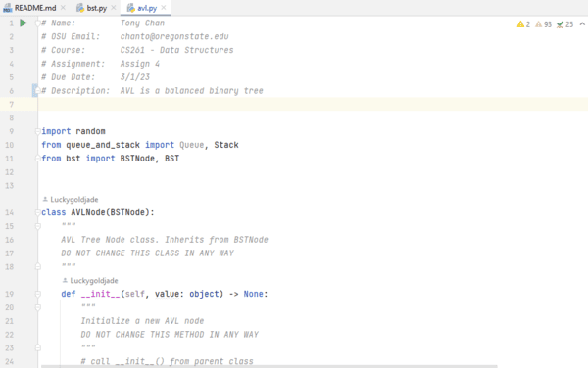Click the author icon above class AVLNode
This screenshot has width=588, height=368.
[45, 199]
